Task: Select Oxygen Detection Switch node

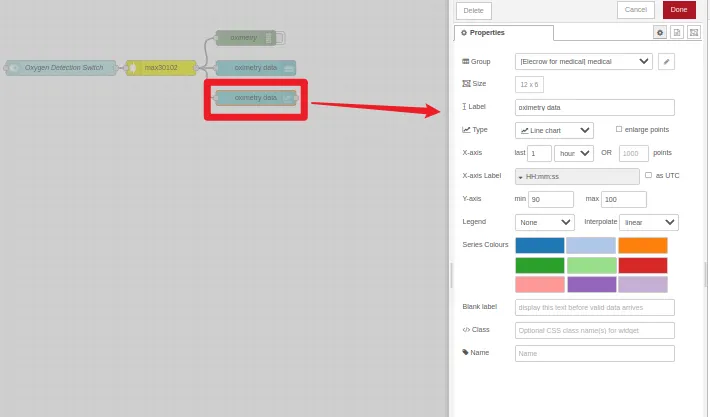Action: 62,68
